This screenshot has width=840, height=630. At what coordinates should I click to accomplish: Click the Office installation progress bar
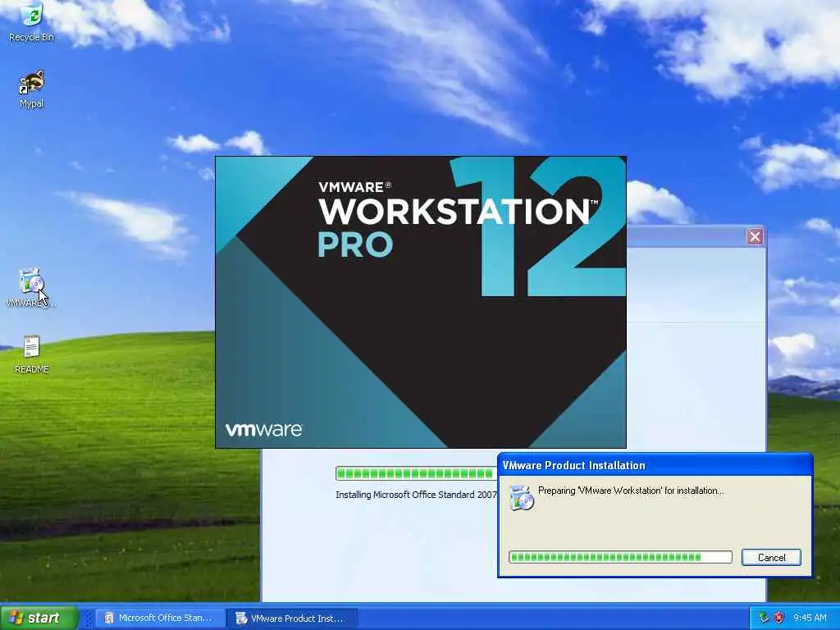416,473
